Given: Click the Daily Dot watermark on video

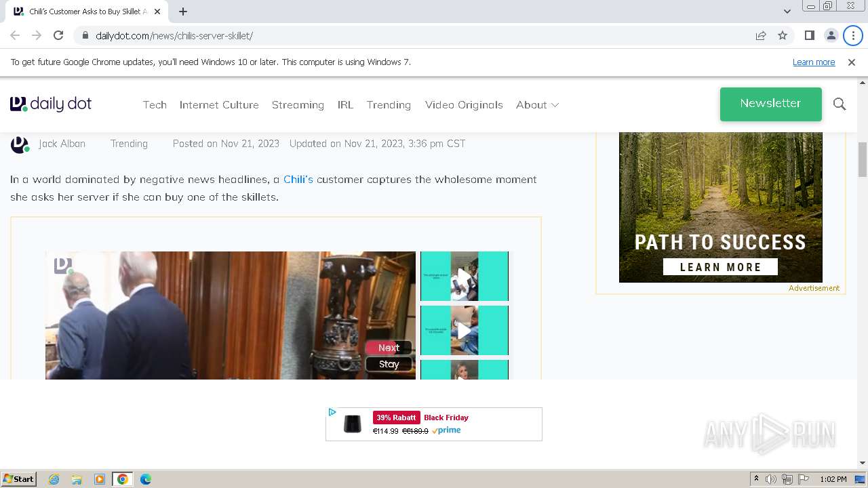Looking at the screenshot, I should point(63,266).
